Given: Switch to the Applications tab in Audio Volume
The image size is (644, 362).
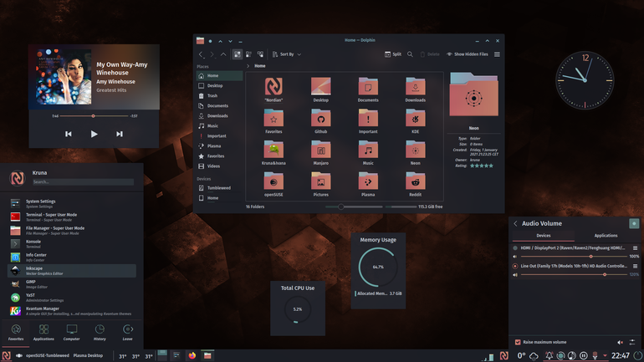Looking at the screenshot, I should [606, 236].
